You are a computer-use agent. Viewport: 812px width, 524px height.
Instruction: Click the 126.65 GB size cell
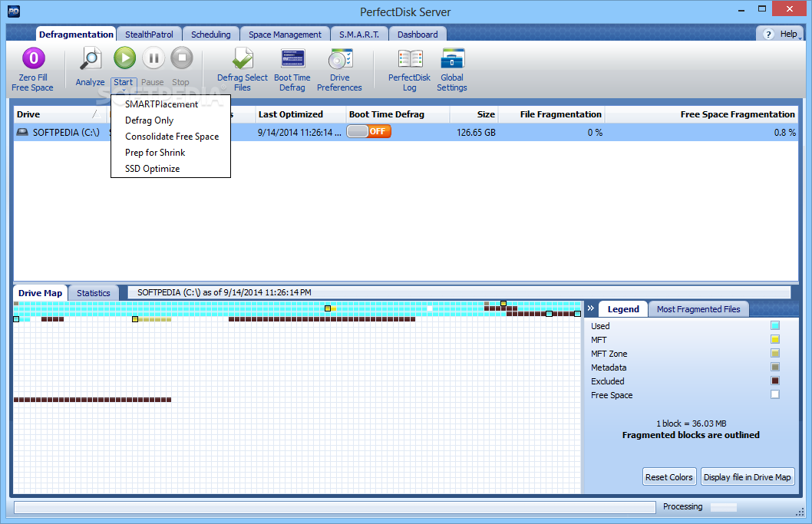476,133
